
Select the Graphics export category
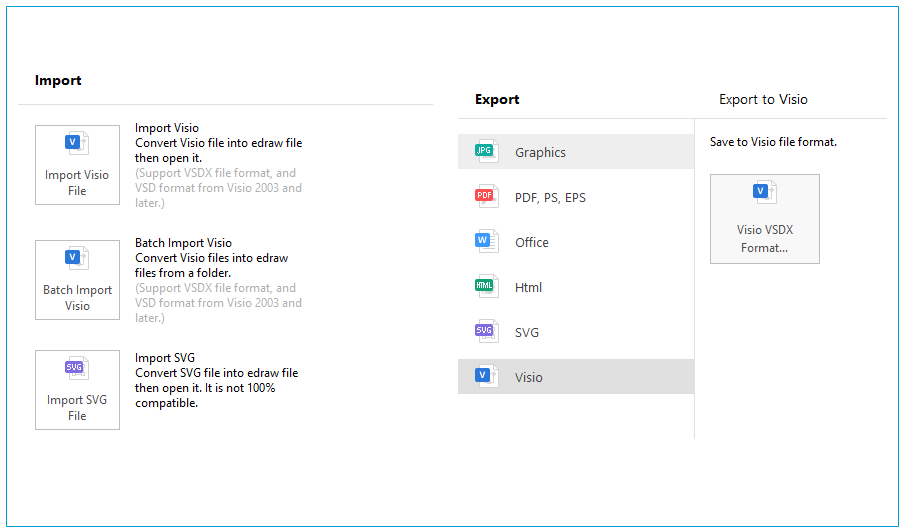point(576,152)
